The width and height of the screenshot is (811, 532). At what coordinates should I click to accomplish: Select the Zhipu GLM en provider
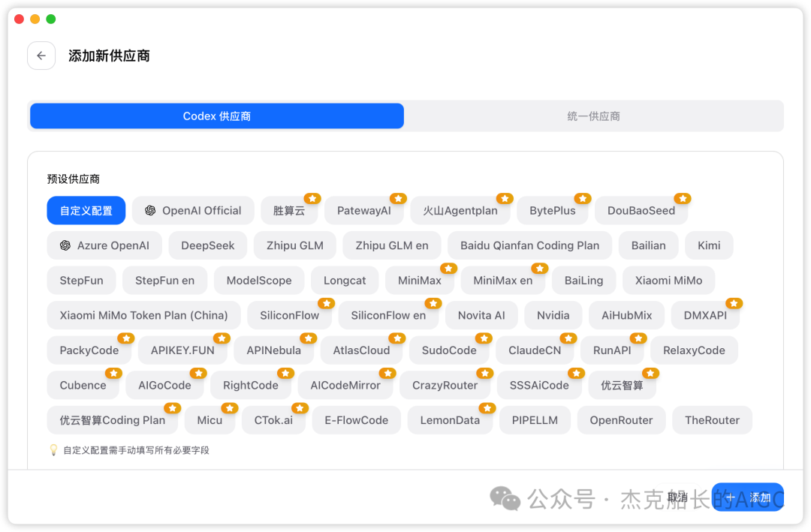(392, 245)
